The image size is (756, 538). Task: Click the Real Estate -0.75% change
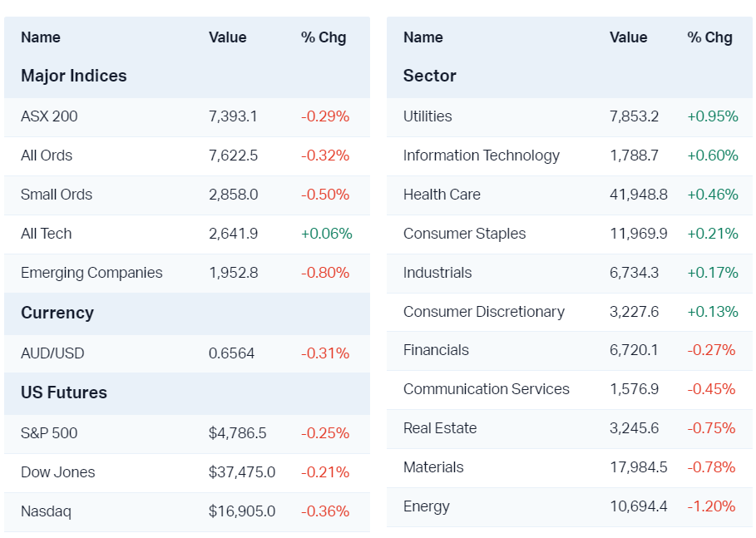(711, 428)
